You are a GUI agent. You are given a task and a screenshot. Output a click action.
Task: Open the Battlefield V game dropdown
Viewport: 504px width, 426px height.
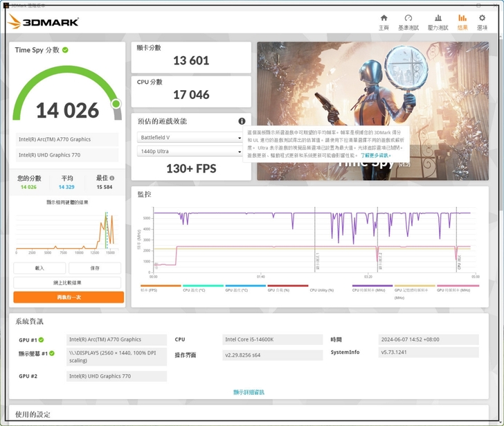[x=190, y=137]
